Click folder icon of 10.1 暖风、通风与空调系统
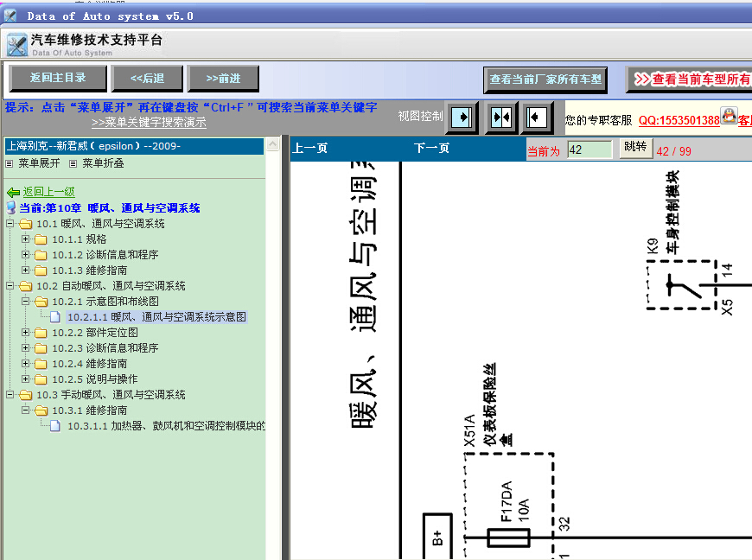The height and width of the screenshot is (560, 752). 26,224
